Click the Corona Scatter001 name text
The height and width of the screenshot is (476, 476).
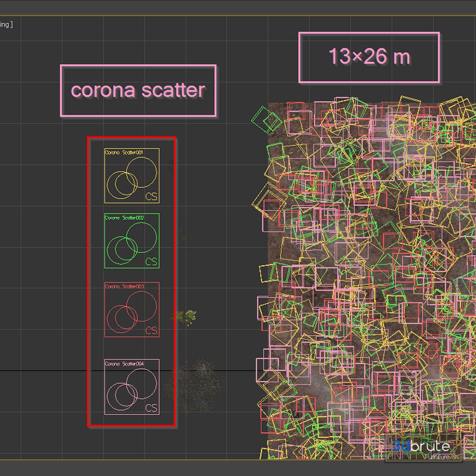pyautogui.click(x=124, y=152)
